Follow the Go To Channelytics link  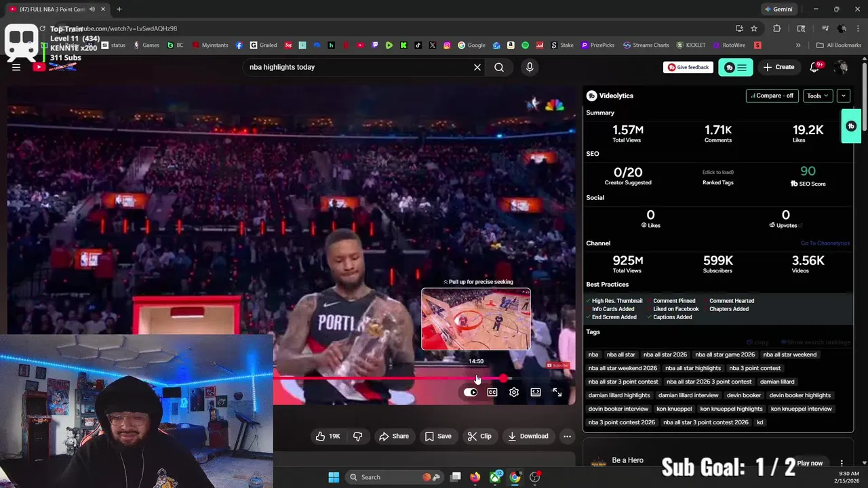coord(825,243)
